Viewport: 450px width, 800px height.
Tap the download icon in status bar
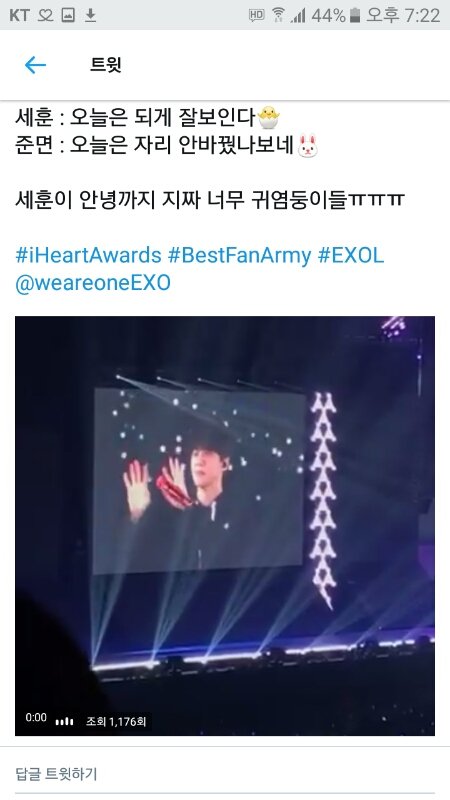[90, 15]
